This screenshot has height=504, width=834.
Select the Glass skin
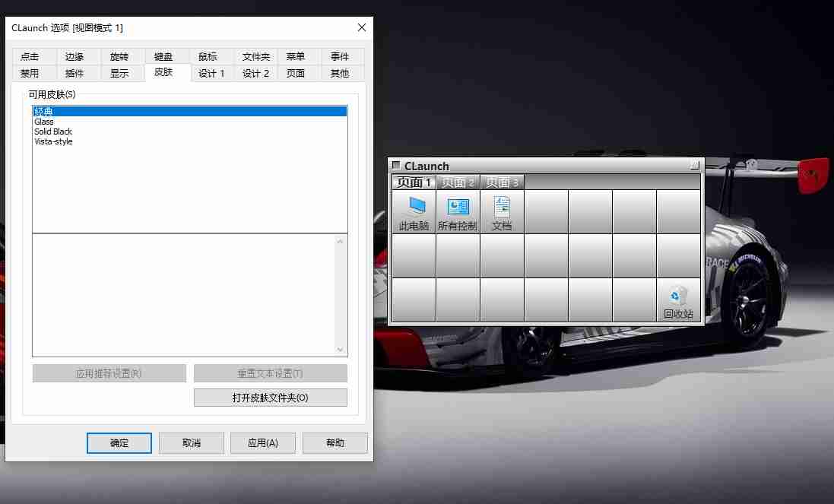(44, 122)
